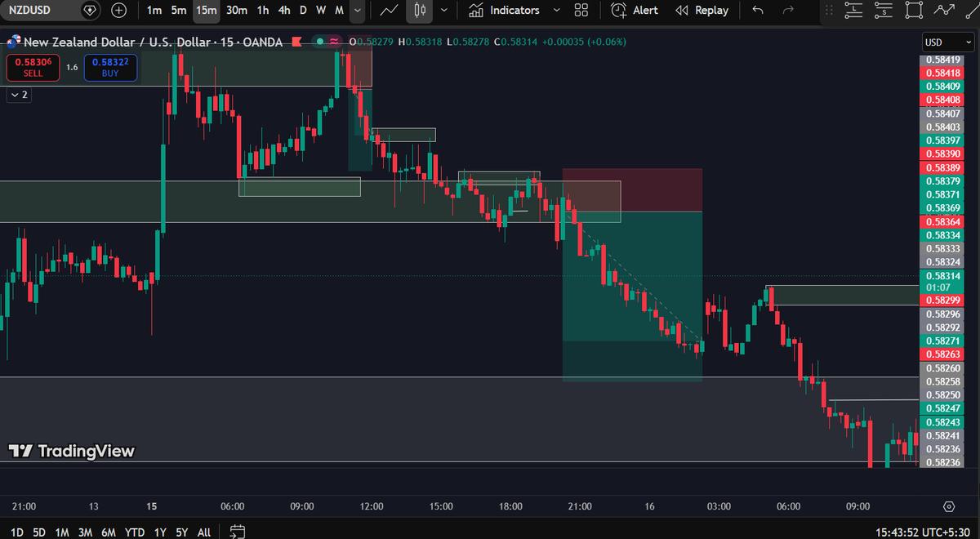This screenshot has width=980, height=539.
Task: Set the date range to 3M
Action: pyautogui.click(x=85, y=532)
